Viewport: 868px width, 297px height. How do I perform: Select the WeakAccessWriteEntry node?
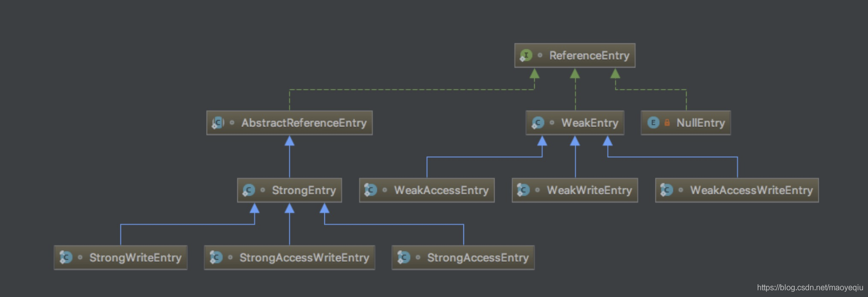coord(751,190)
